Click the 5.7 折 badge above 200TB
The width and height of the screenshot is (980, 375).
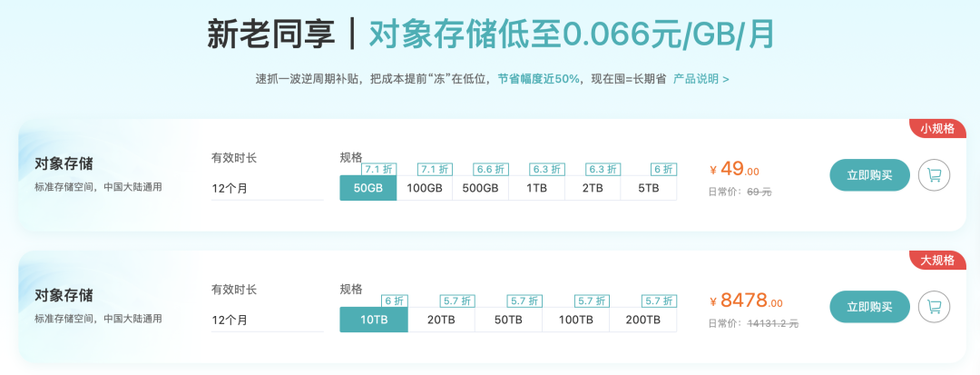click(660, 301)
